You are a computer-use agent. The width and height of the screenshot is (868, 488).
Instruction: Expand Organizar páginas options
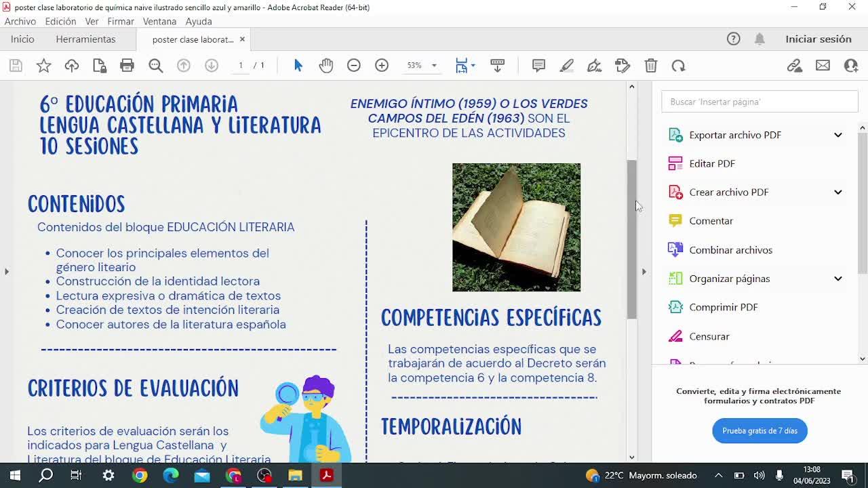[x=837, y=279]
